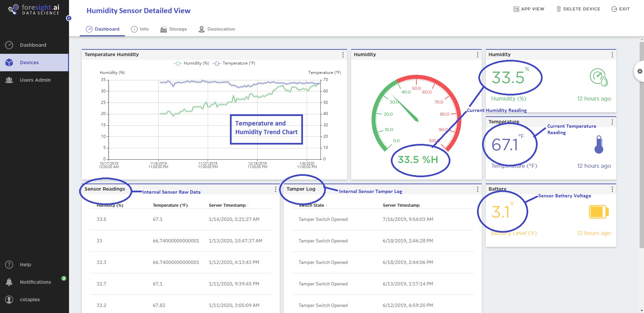Sort by Server Timestamp in Sensor Readings
This screenshot has width=644, height=313.
[227, 205]
